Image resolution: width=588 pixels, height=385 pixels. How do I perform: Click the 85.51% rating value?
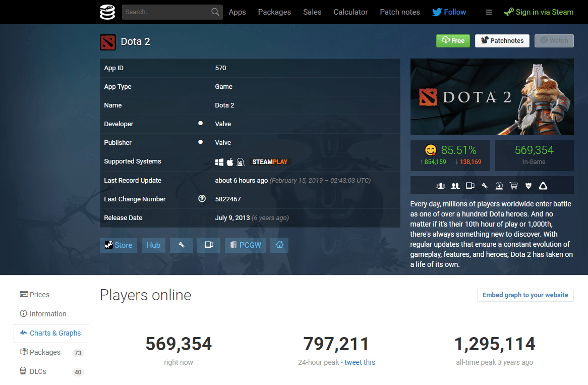tap(458, 150)
